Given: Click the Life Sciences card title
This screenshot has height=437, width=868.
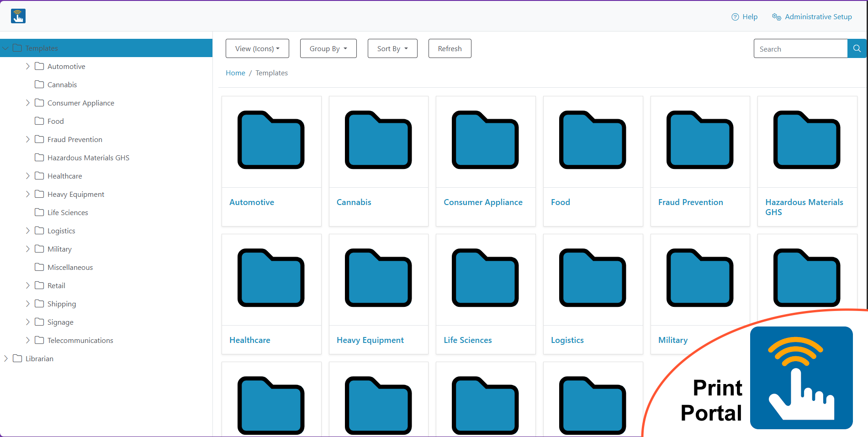Looking at the screenshot, I should point(468,340).
